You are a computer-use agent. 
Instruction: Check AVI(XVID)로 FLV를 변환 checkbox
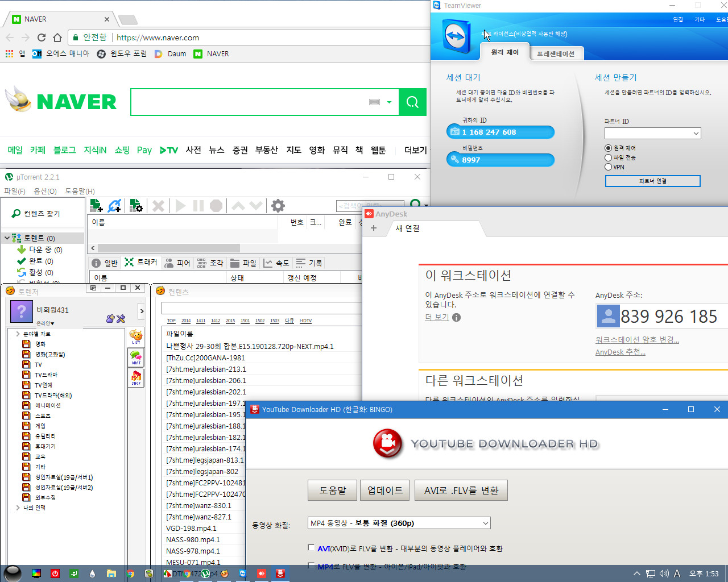(x=311, y=548)
